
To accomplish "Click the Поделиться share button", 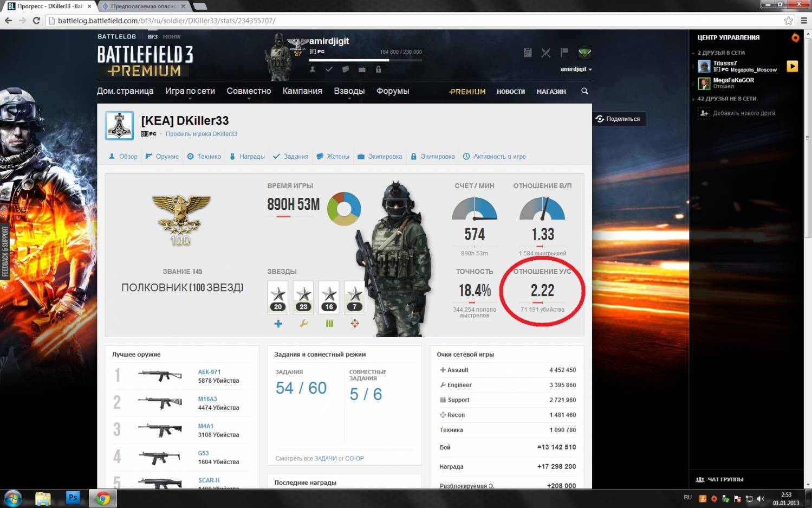I will (x=619, y=119).
